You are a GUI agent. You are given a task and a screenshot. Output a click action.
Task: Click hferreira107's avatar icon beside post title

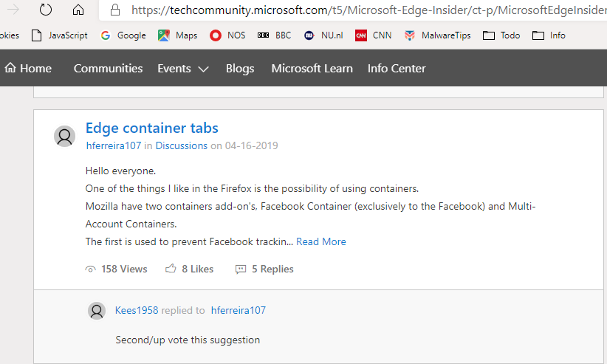pyautogui.click(x=65, y=136)
